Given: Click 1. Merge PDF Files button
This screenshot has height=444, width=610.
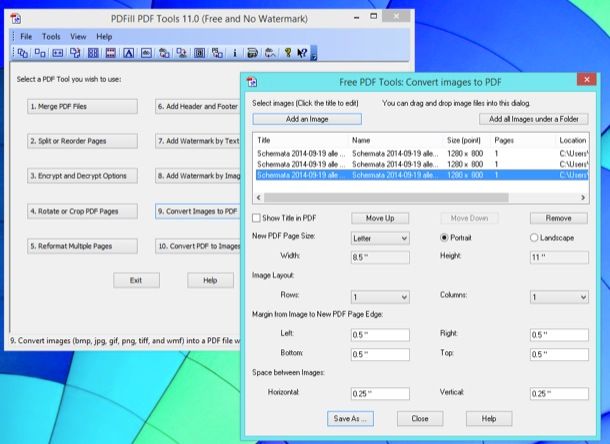Looking at the screenshot, I should [x=82, y=106].
